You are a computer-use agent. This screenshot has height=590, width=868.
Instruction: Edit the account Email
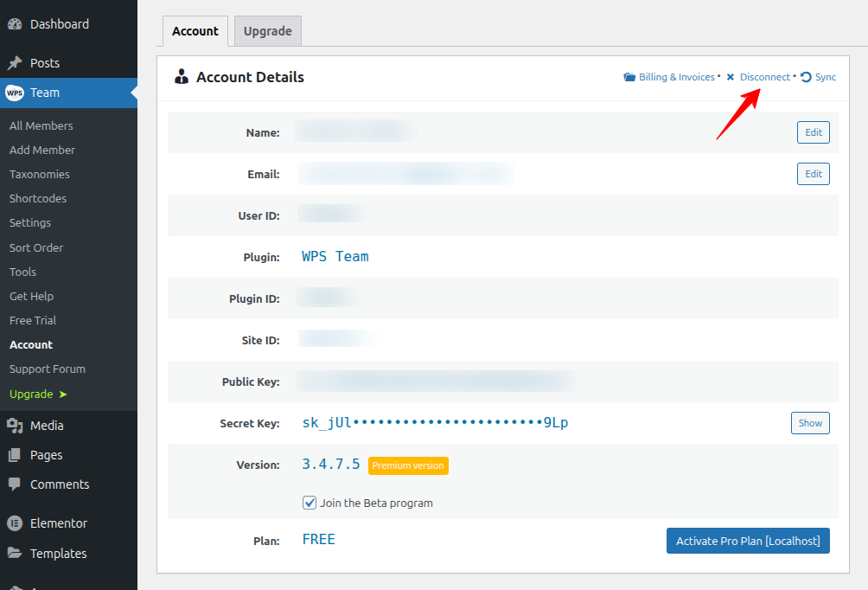813,174
